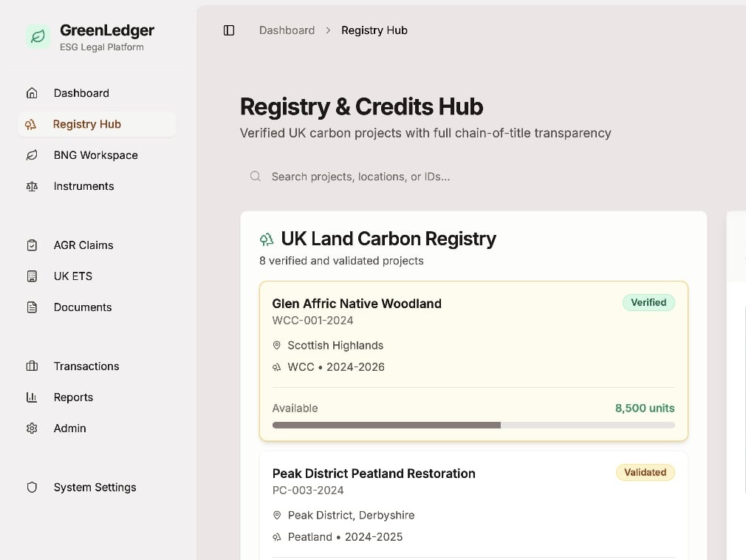
Task: Toggle the Validated badge on Peak District project
Action: 645,472
